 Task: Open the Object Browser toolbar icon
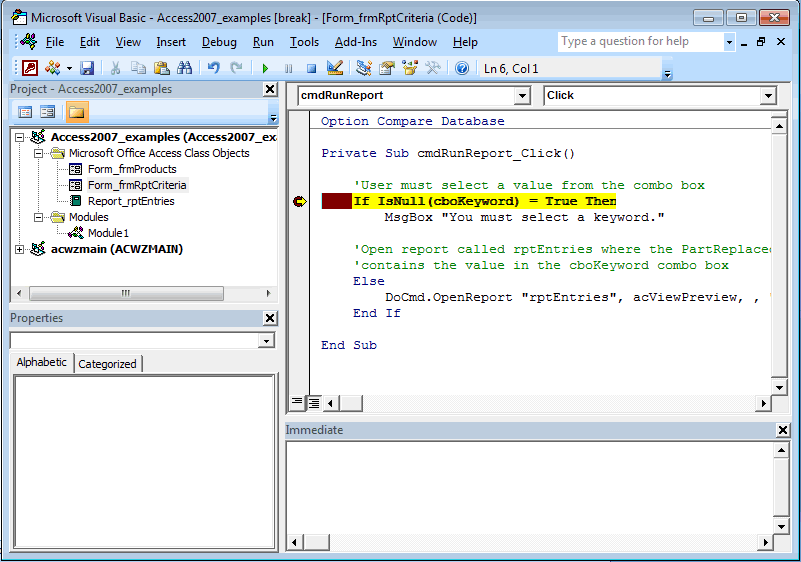(x=410, y=68)
